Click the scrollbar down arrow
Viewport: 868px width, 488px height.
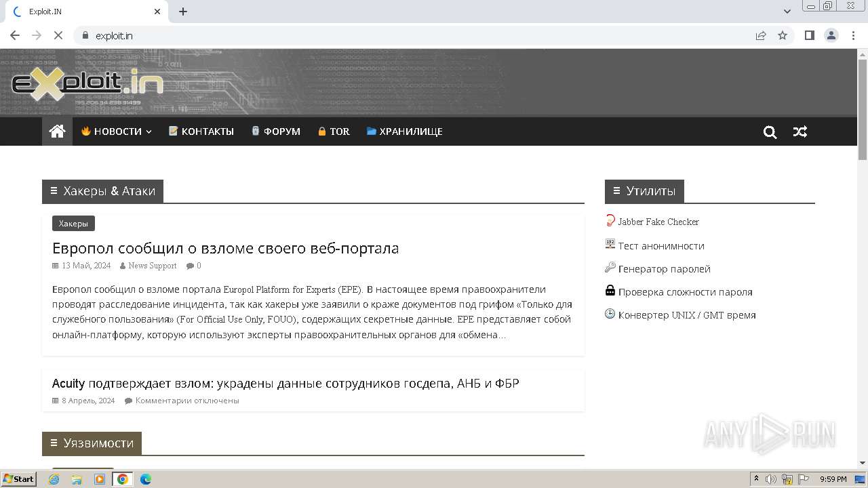point(863,463)
